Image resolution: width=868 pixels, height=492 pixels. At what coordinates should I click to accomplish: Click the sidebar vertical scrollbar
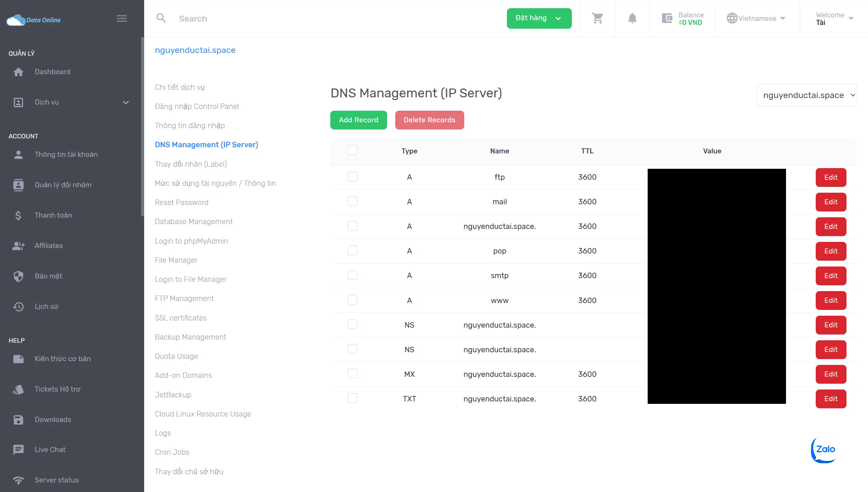coord(142,126)
